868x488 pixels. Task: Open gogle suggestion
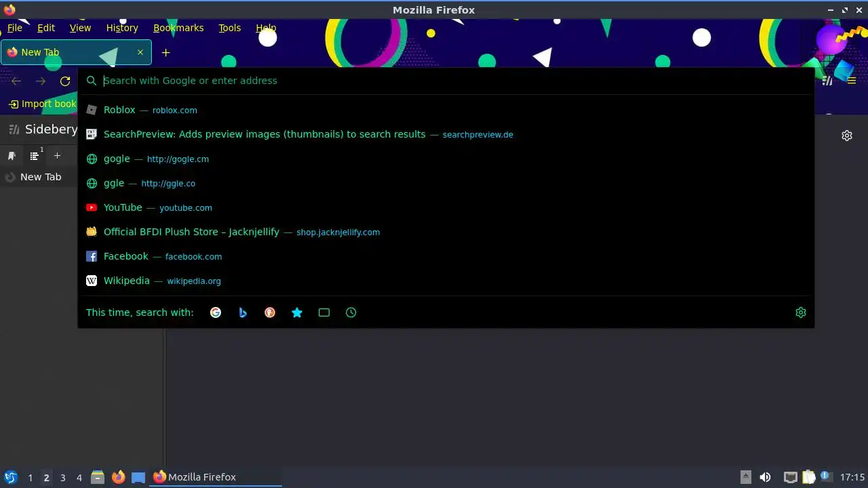(x=446, y=159)
